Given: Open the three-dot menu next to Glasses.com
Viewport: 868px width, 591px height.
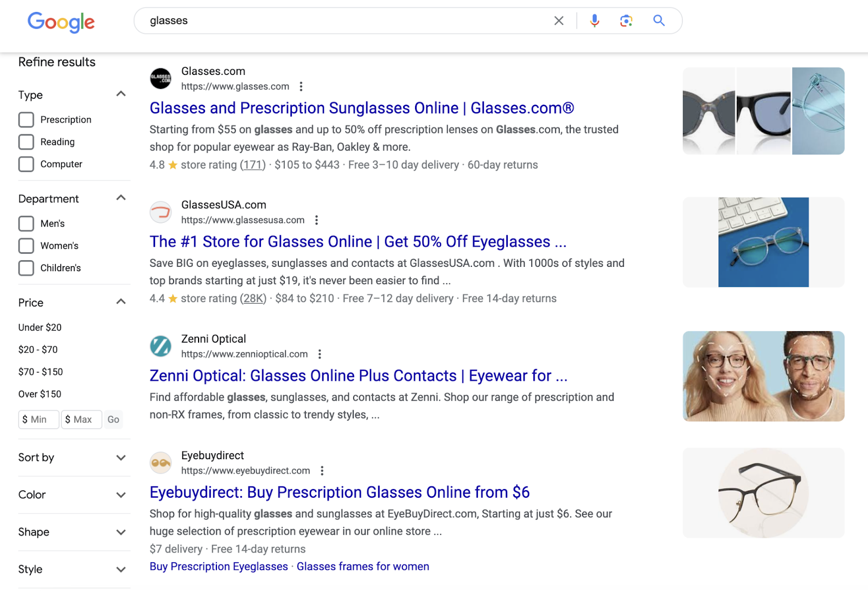Looking at the screenshot, I should [x=301, y=86].
